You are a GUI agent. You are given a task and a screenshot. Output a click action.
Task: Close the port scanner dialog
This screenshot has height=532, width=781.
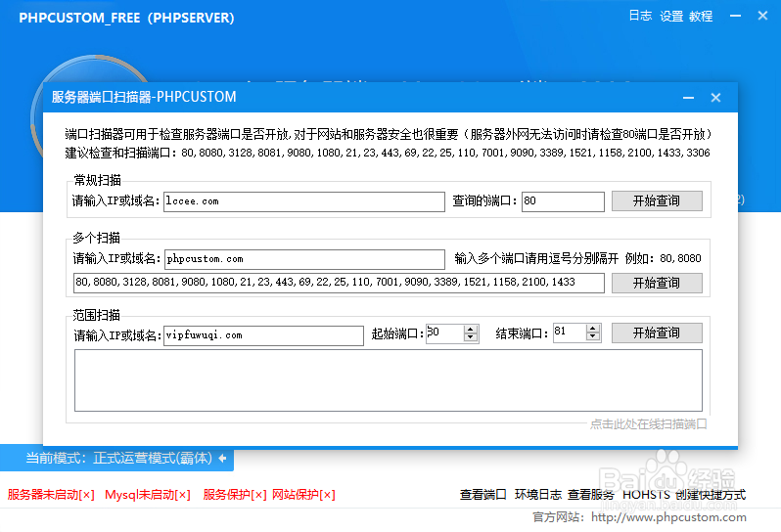coord(715,98)
